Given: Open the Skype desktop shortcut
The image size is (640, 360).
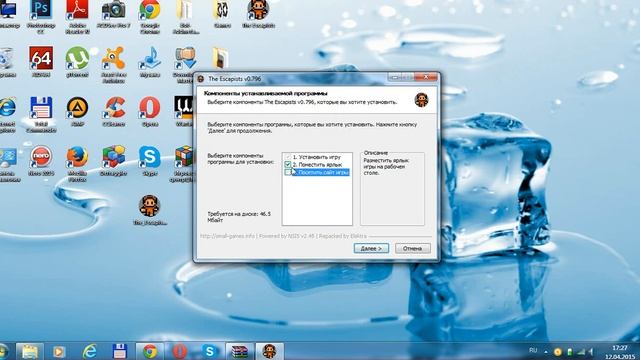Looking at the screenshot, I should 150,160.
